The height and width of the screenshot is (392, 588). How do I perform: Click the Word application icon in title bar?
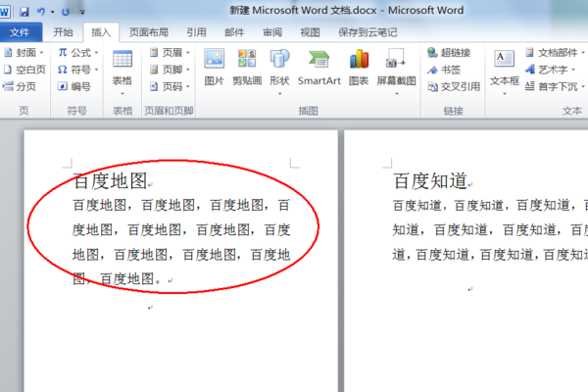coord(5,12)
